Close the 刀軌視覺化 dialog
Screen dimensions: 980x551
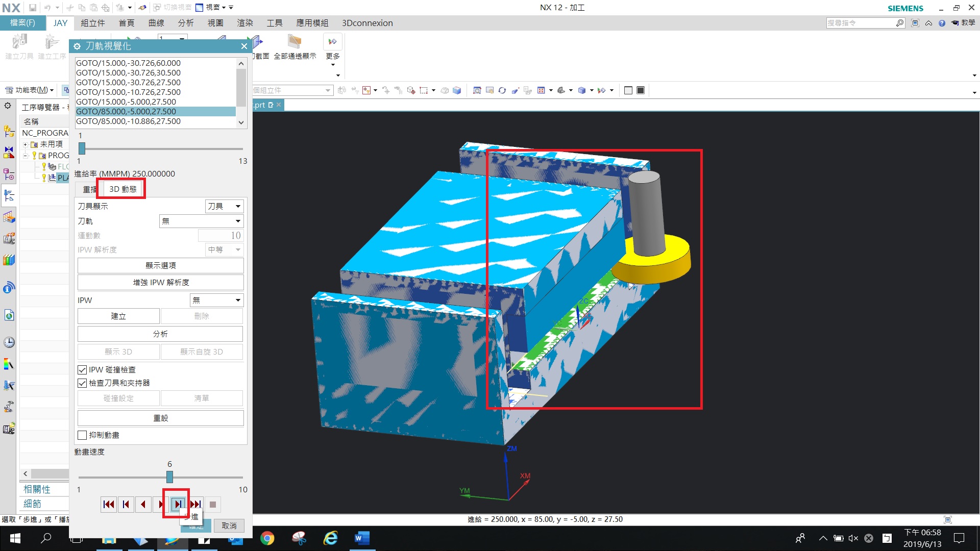pyautogui.click(x=244, y=46)
